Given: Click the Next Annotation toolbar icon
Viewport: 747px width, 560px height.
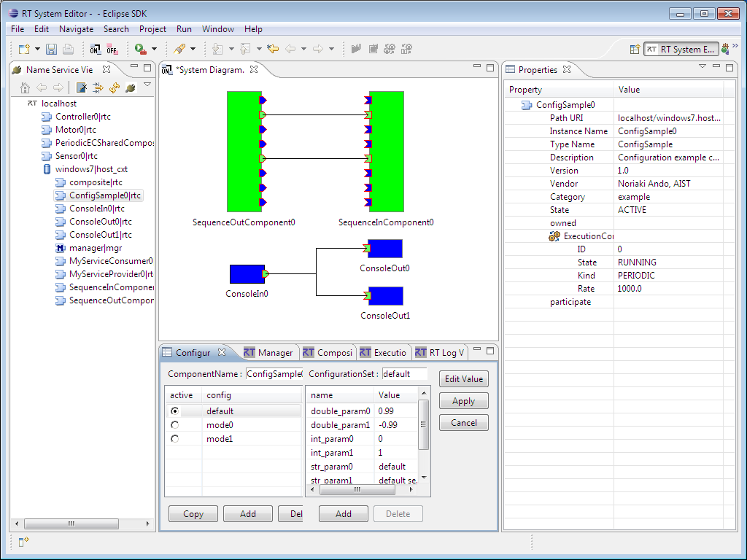Looking at the screenshot, I should 217,49.
